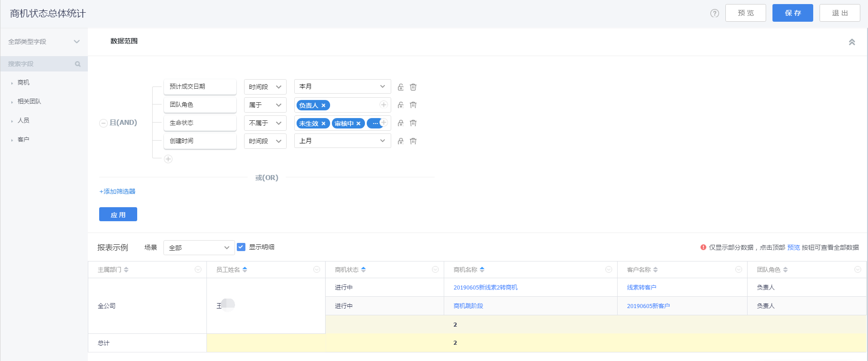Save the report with 保存 button

[x=792, y=13]
